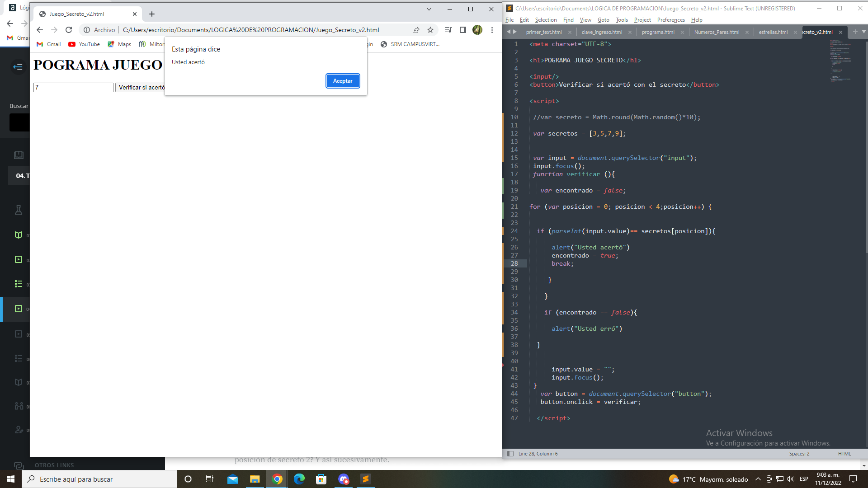The height and width of the screenshot is (488, 868).
Task: Open Microsoft Edge on the taskbar
Action: click(299, 479)
